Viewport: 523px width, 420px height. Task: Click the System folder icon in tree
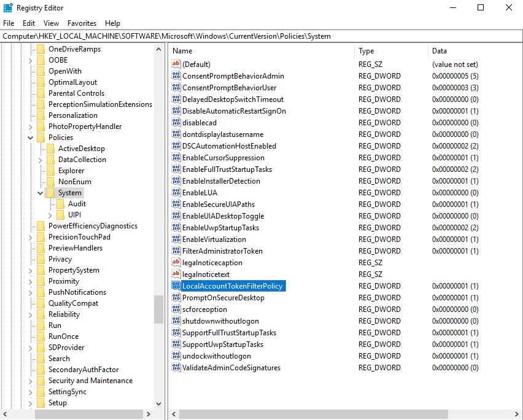50,193
